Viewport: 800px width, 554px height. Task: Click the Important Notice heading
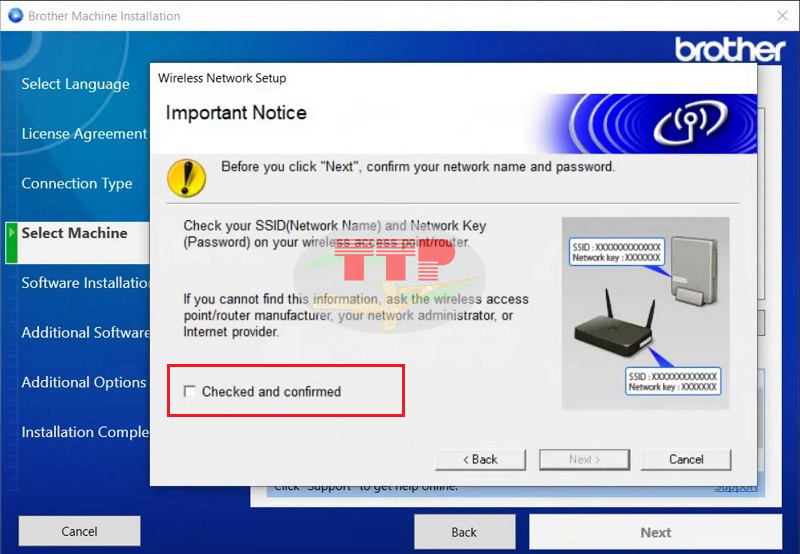point(236,113)
